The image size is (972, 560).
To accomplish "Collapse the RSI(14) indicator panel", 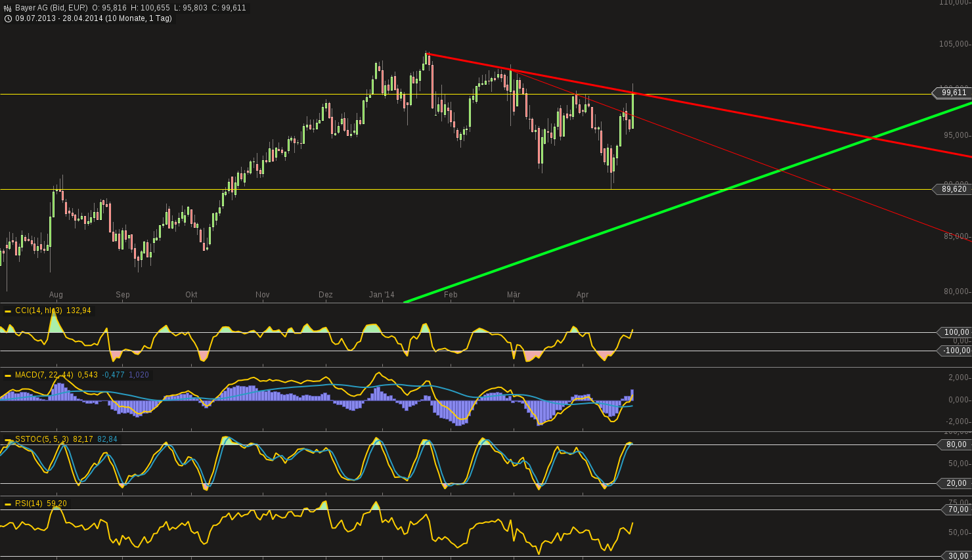I will pos(7,503).
